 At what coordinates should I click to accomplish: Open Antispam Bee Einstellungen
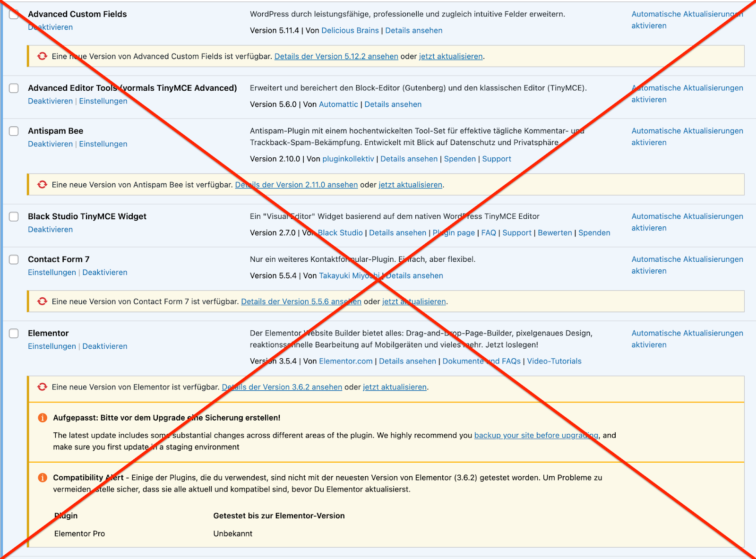[x=103, y=144]
